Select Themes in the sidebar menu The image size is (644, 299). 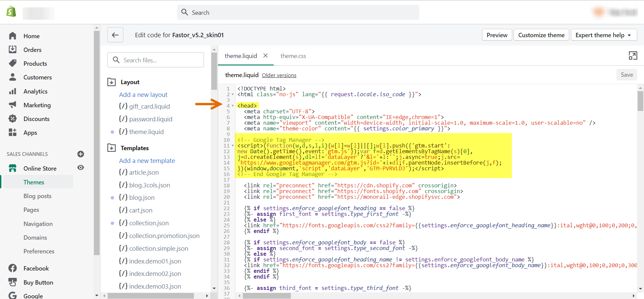click(34, 182)
